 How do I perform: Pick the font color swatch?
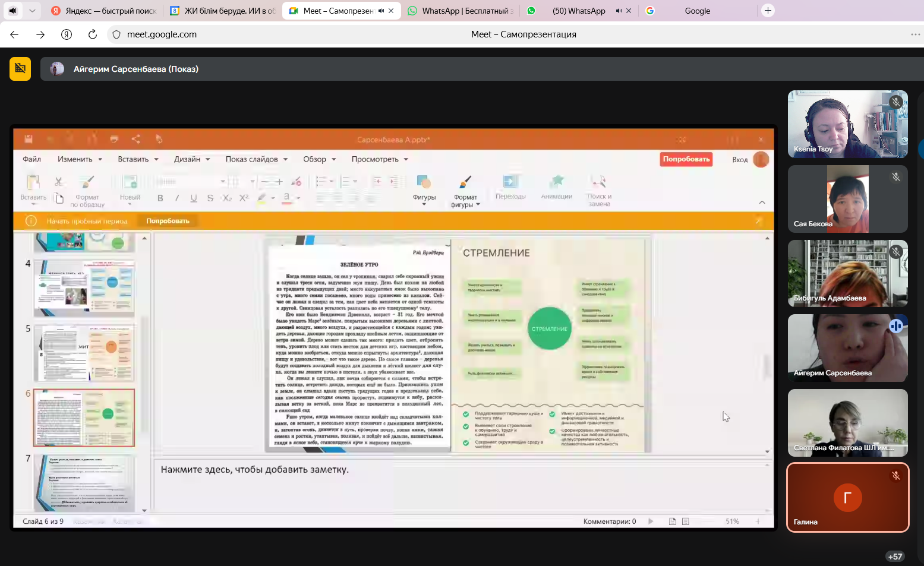pos(286,198)
